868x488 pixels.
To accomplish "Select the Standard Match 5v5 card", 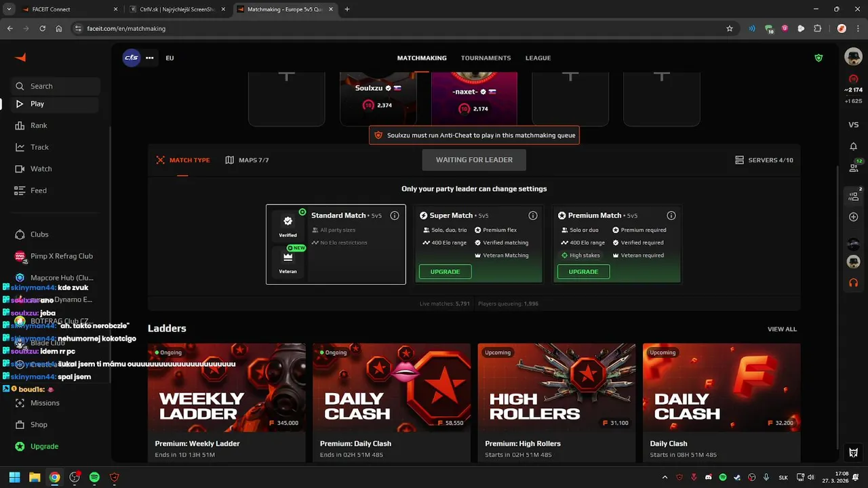I will click(x=336, y=244).
